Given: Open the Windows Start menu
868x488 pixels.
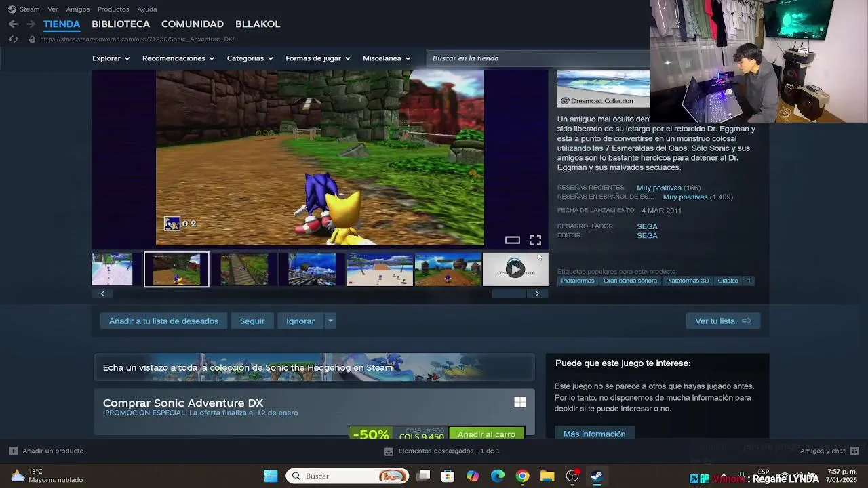Looking at the screenshot, I should [271, 476].
